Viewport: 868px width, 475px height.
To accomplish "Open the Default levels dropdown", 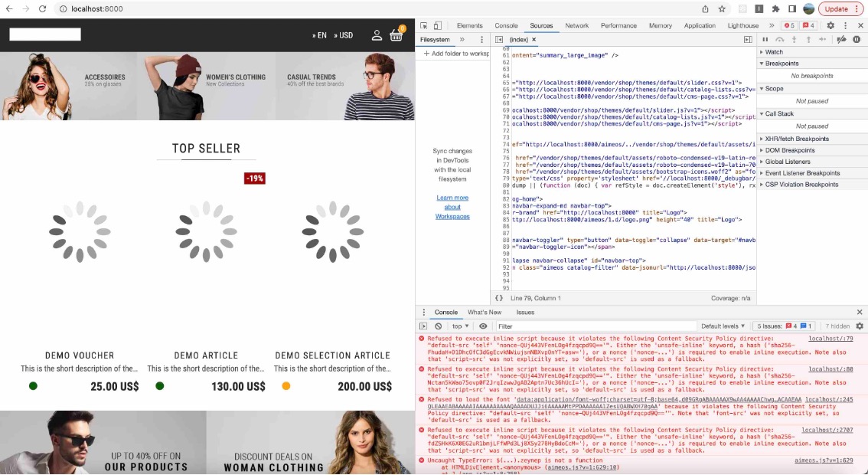I will (723, 326).
